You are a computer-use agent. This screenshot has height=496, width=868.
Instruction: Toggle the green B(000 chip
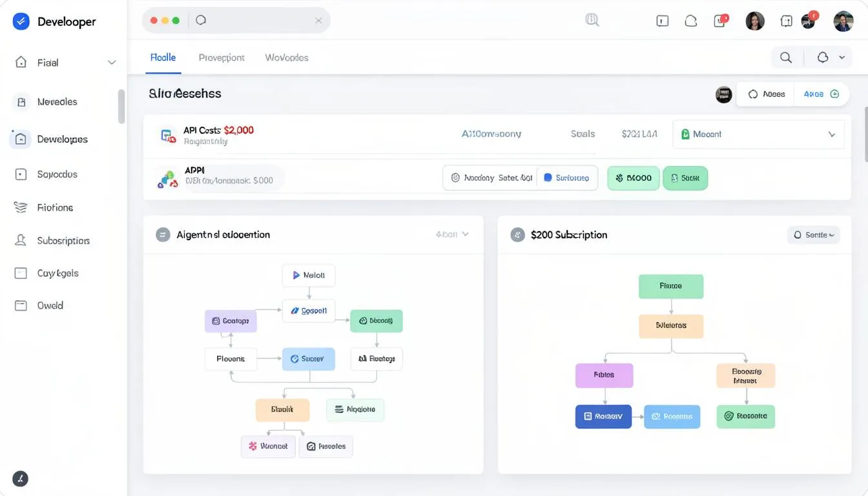point(634,178)
